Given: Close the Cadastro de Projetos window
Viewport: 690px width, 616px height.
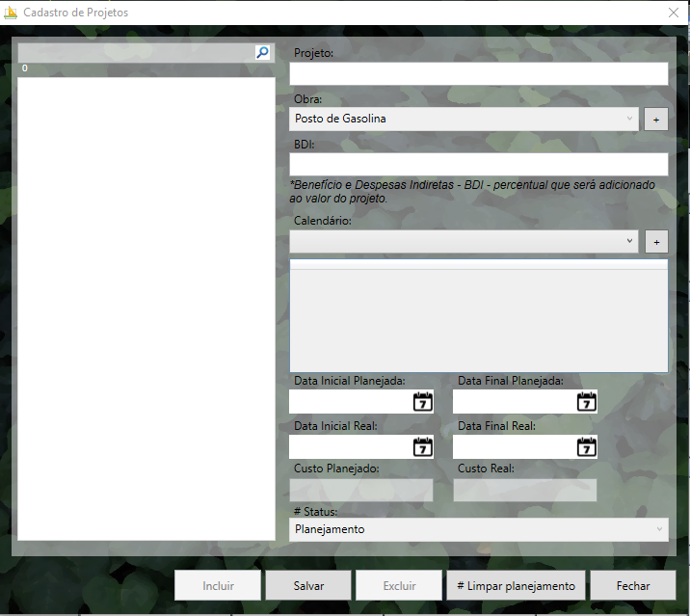Looking at the screenshot, I should (674, 13).
